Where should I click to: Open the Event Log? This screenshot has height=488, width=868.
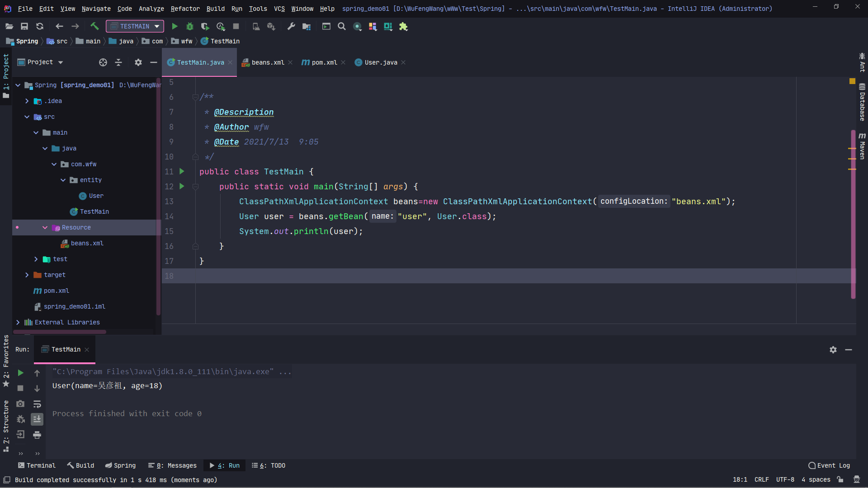(829, 465)
